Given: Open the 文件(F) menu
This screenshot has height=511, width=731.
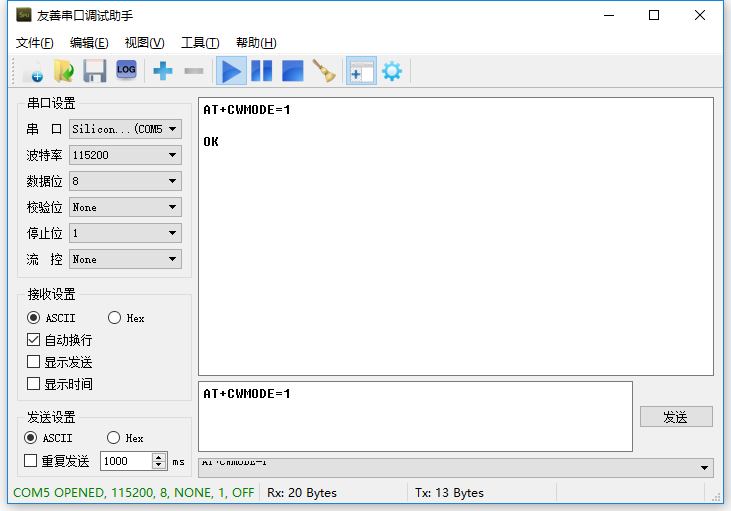Looking at the screenshot, I should [34, 43].
